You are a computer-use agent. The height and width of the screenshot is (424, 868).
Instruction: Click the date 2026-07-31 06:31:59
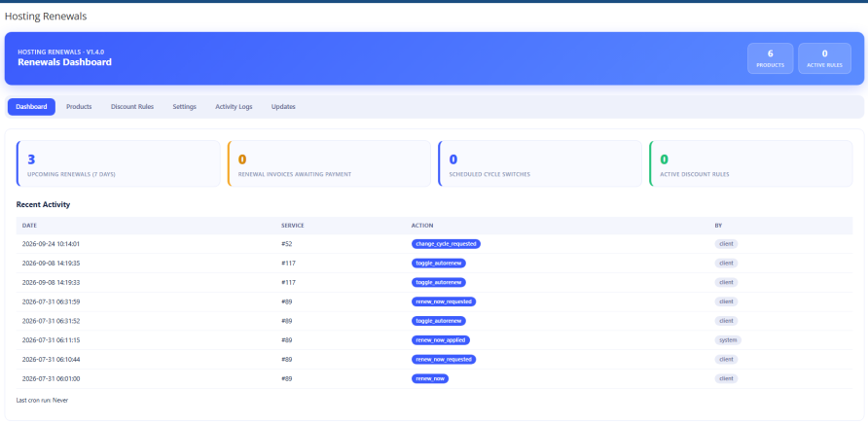pos(51,301)
